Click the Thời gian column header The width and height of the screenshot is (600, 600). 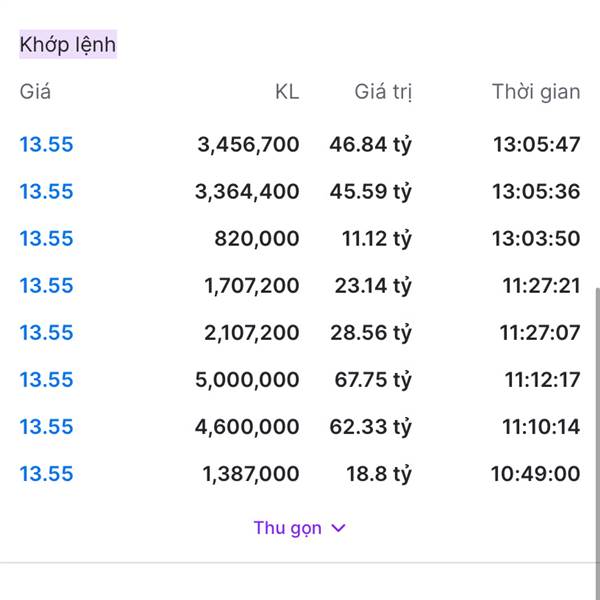(x=535, y=92)
